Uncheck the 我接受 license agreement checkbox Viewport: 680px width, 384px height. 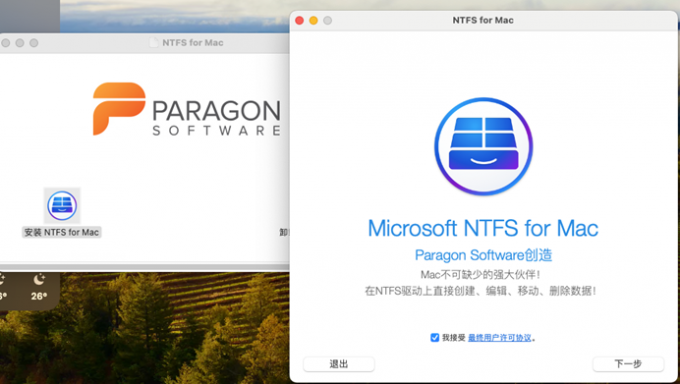(x=435, y=338)
